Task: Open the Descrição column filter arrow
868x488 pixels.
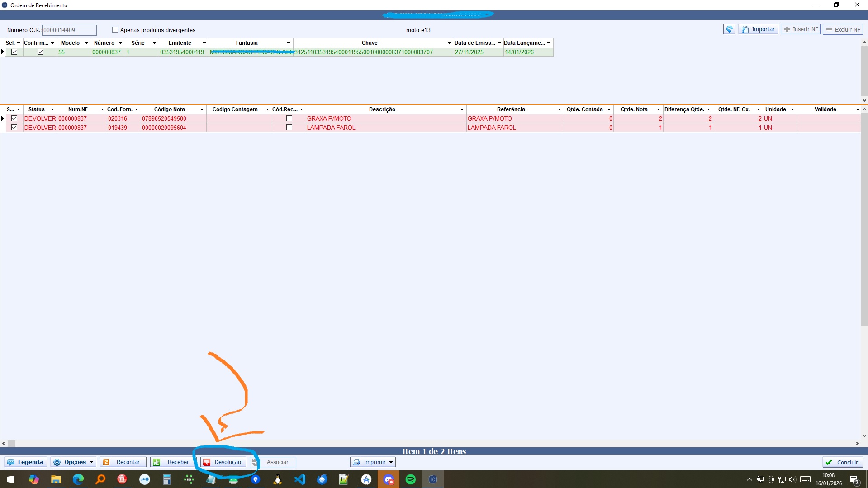Action: (461, 109)
